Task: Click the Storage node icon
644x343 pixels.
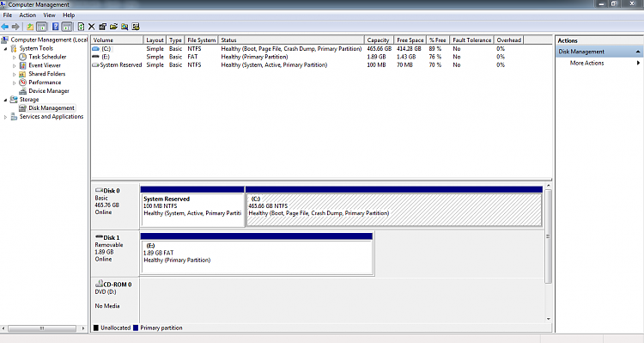Action: point(14,100)
